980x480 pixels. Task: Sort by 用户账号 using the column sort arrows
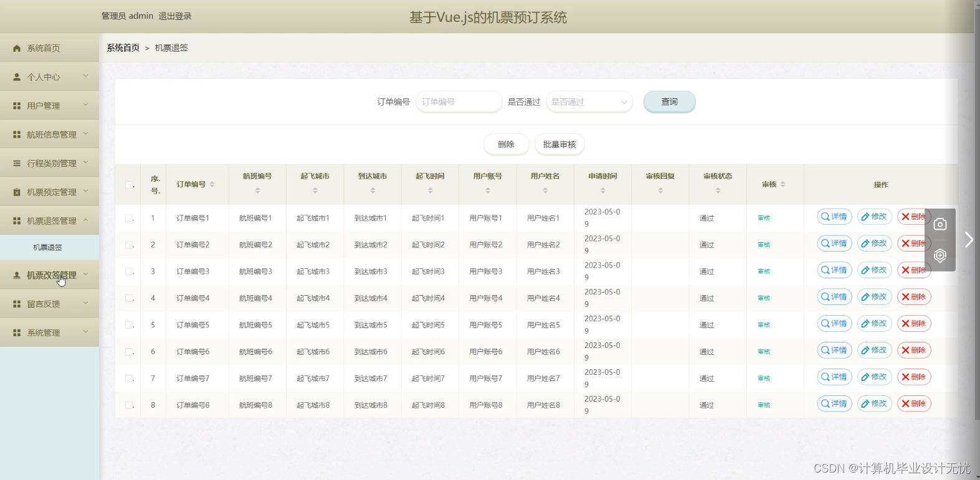(x=488, y=191)
